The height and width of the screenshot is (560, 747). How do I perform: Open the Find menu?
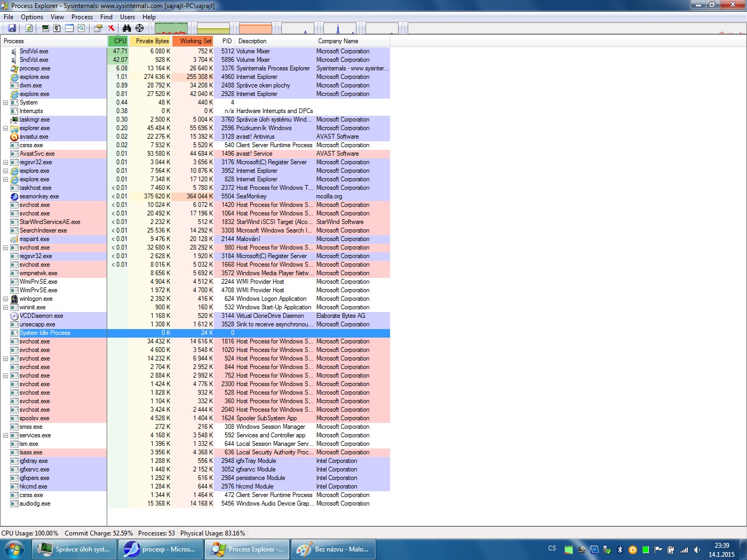[x=107, y=17]
